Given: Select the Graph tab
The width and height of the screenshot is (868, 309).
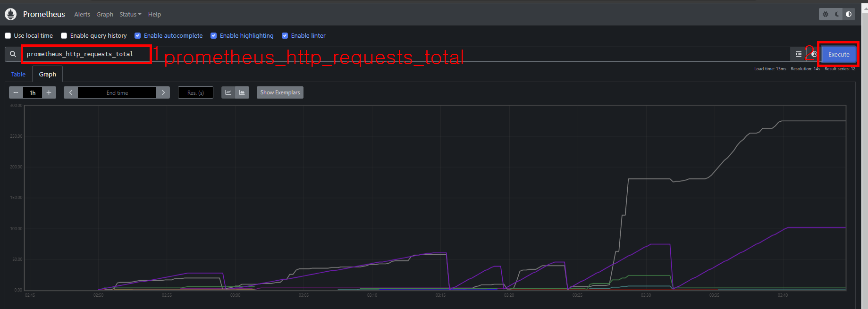Looking at the screenshot, I should pyautogui.click(x=48, y=75).
